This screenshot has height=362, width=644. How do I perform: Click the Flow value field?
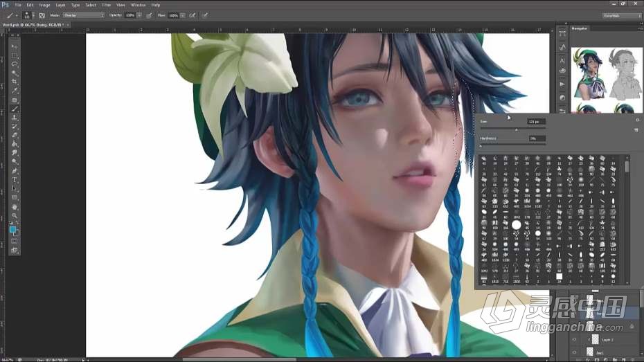tap(174, 15)
